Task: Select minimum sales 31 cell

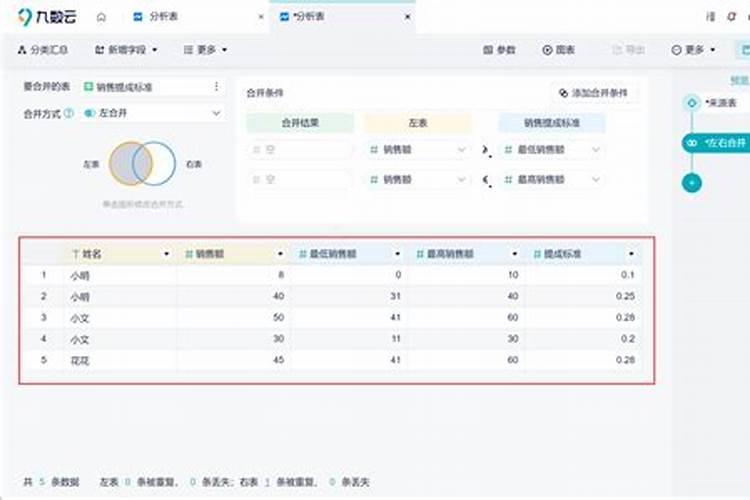Action: tap(349, 297)
